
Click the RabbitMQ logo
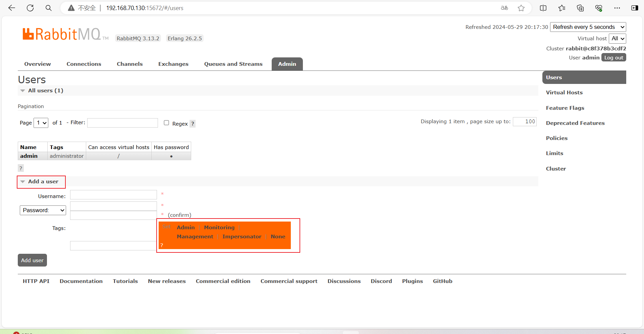pyautogui.click(x=65, y=34)
